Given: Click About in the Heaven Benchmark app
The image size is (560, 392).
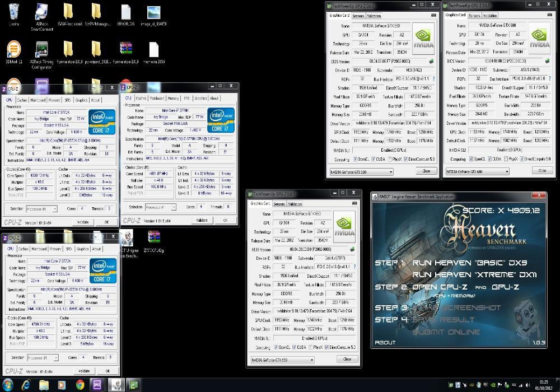Looking at the screenshot, I should [385, 342].
